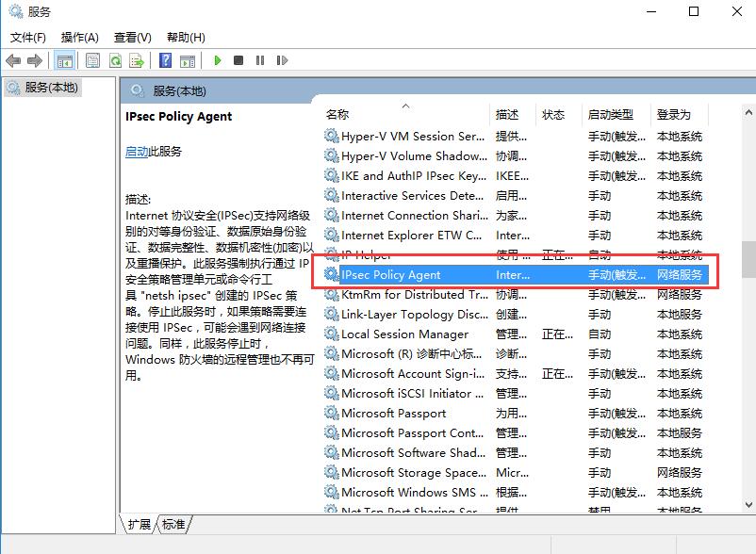Image resolution: width=756 pixels, height=554 pixels.
Task: Click the vertical scrollbar thumb
Action: click(x=748, y=259)
